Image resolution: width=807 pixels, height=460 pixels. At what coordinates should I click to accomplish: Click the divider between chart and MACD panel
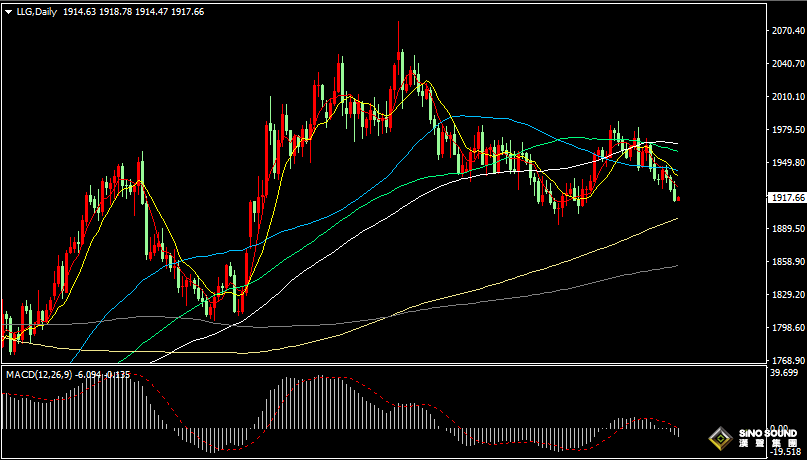(x=380, y=365)
